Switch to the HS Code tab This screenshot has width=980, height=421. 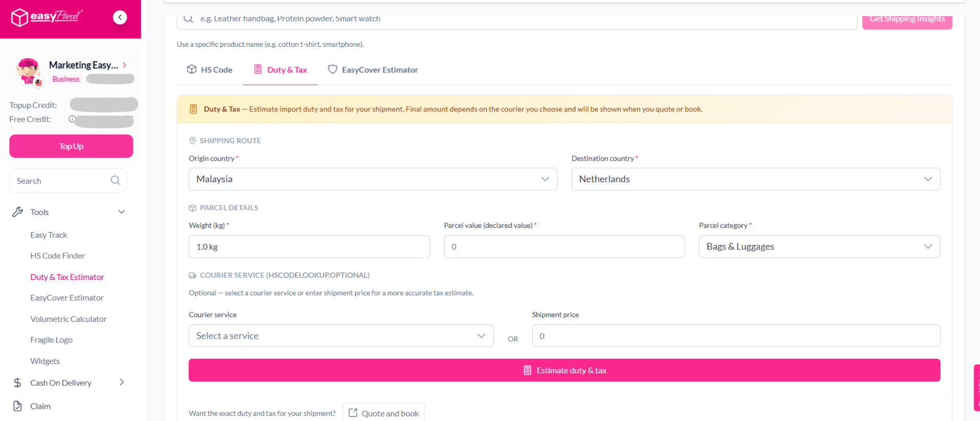209,70
